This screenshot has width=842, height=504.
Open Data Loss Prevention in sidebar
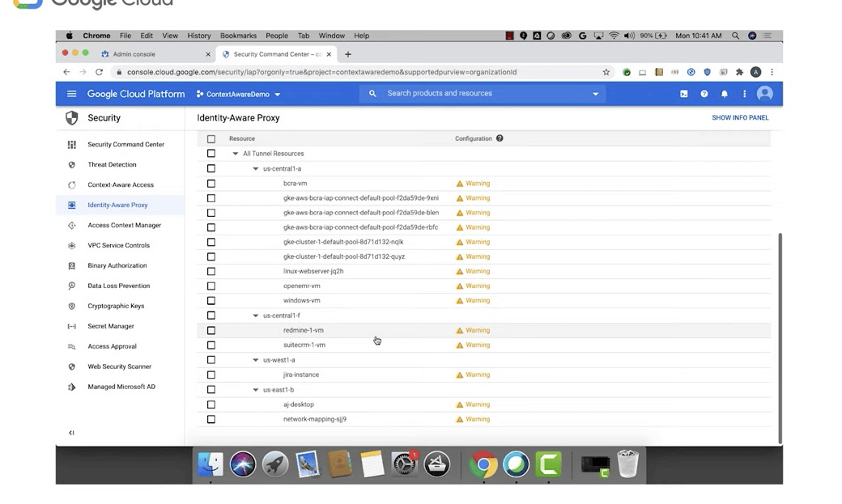click(119, 286)
